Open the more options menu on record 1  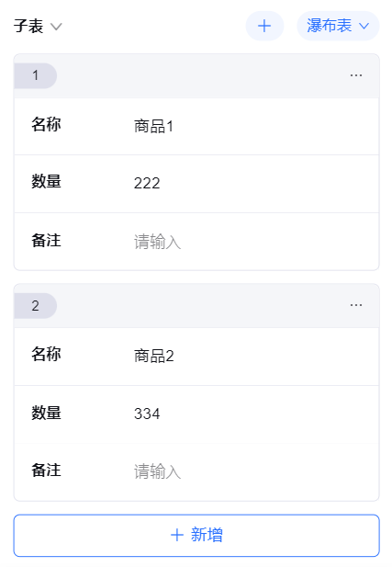tap(356, 75)
